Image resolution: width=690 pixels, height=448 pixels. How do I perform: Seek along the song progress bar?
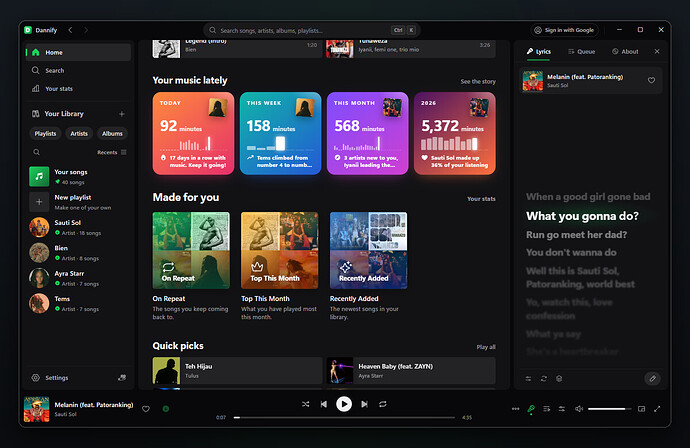[344, 417]
